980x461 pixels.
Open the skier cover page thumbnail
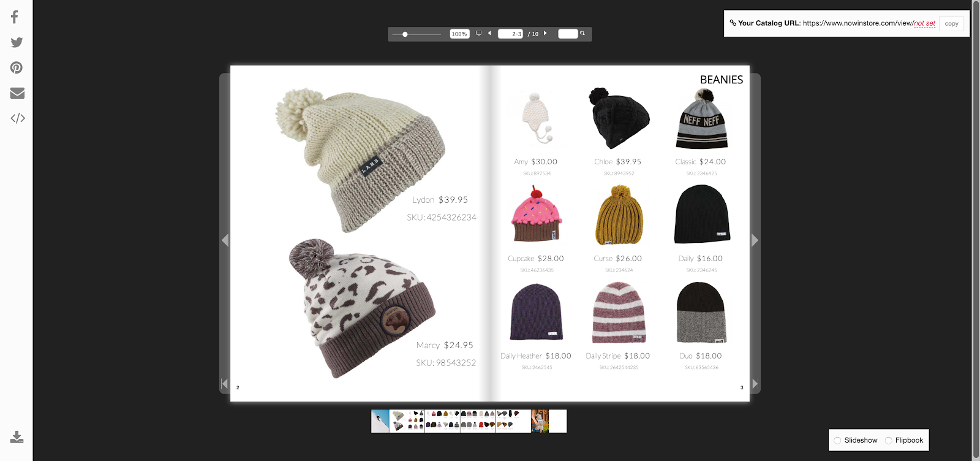(380, 421)
